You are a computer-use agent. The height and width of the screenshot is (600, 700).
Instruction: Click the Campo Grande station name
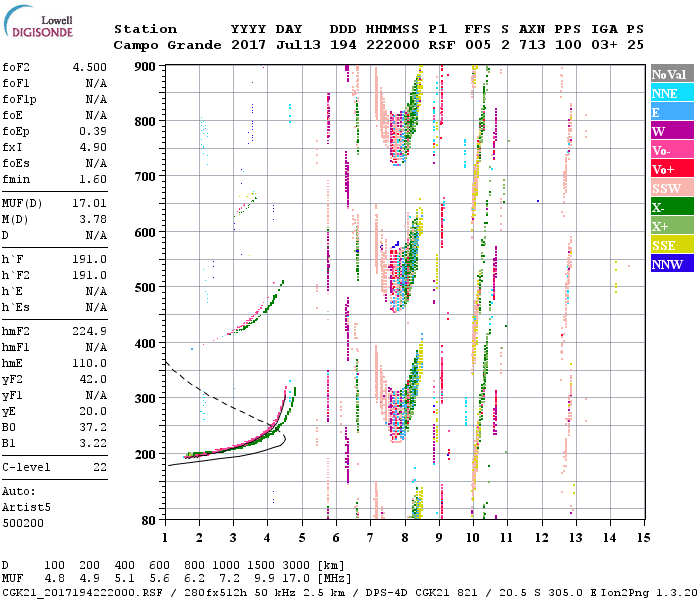[167, 45]
